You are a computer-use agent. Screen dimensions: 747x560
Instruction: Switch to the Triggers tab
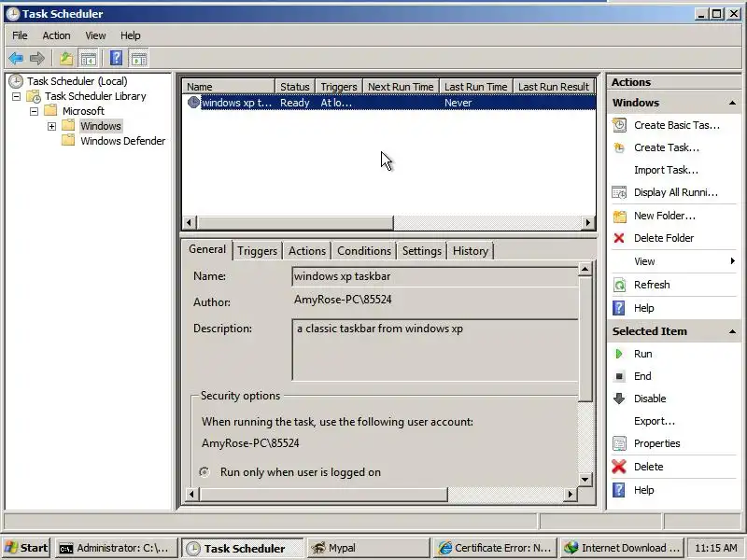point(258,251)
